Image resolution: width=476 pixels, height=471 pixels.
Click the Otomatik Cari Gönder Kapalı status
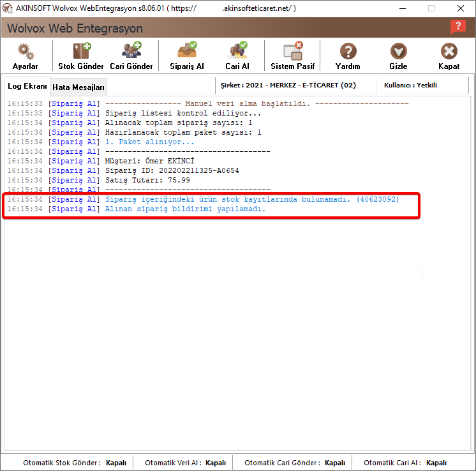295,463
